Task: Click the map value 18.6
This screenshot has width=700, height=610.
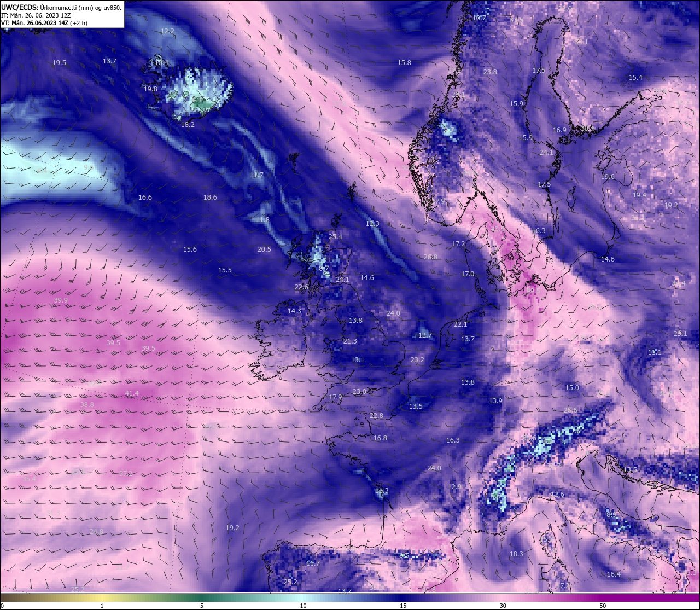Action: click(210, 197)
